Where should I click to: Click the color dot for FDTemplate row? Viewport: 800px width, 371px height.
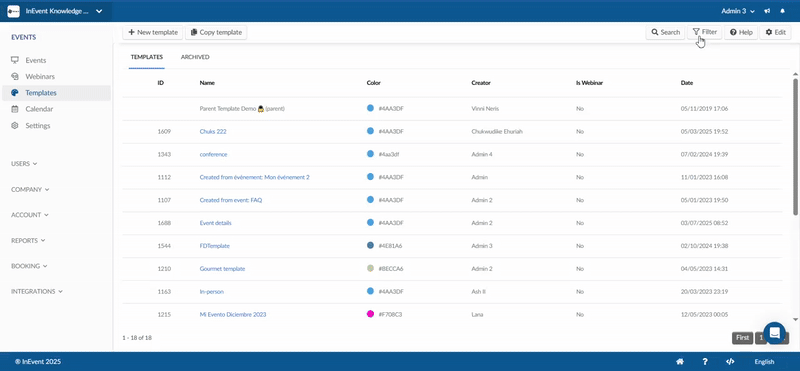[370, 245]
